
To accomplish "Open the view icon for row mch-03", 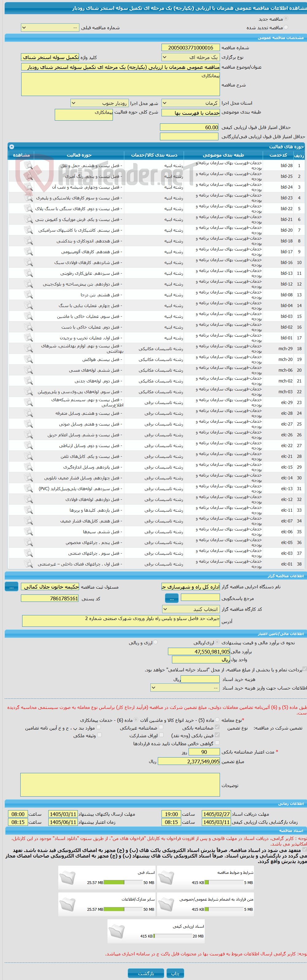I will click(28, 391).
